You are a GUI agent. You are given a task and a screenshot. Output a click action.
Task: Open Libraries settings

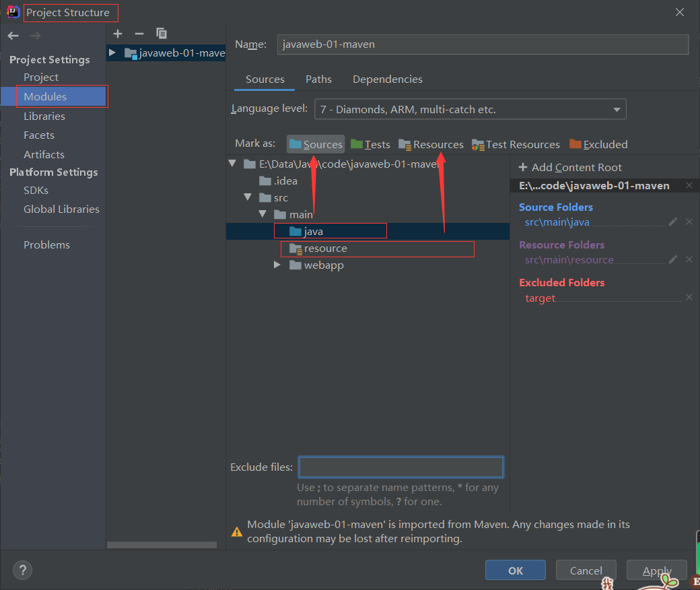(44, 116)
